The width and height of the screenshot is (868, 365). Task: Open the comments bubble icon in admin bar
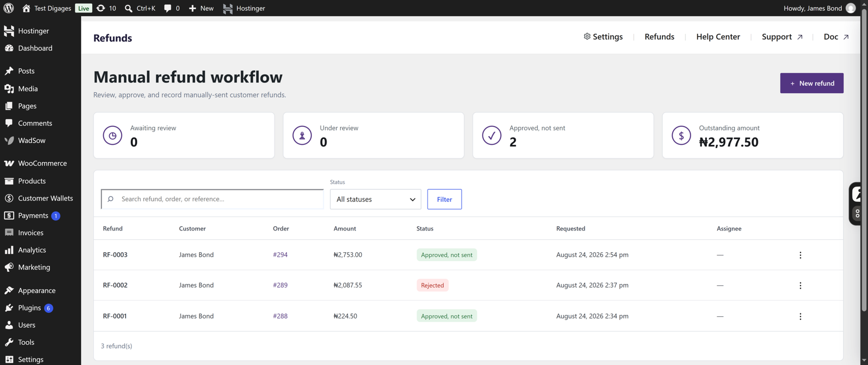click(x=168, y=8)
